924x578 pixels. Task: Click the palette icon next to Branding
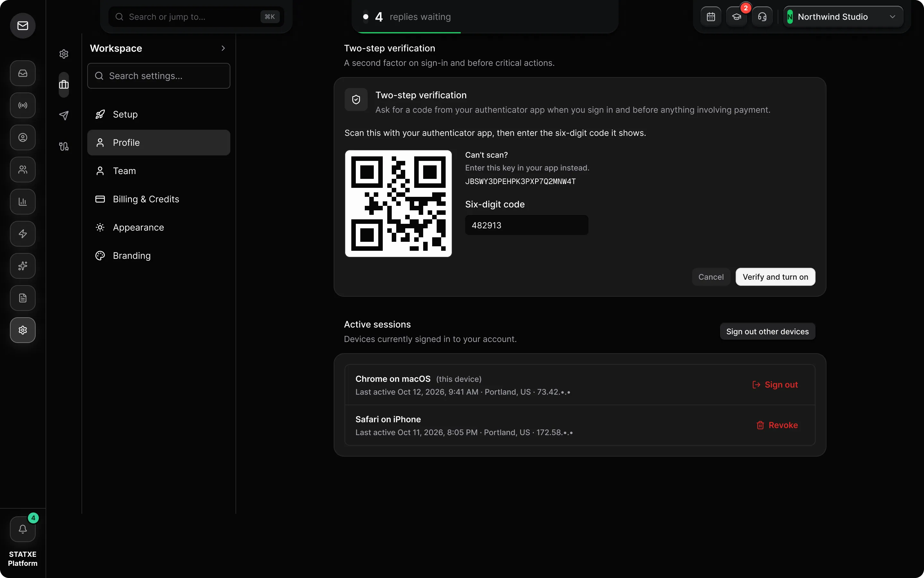click(100, 256)
